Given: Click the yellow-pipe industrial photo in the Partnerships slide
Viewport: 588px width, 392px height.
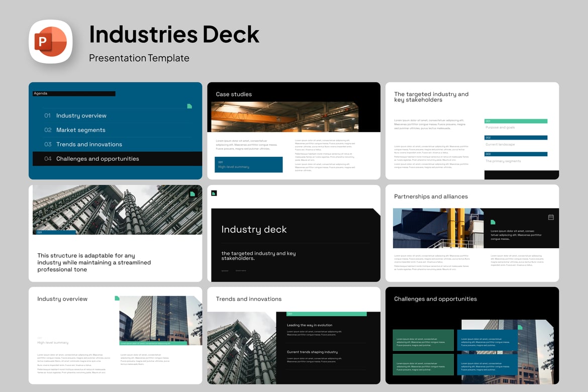Looking at the screenshot, I should pyautogui.click(x=438, y=229).
